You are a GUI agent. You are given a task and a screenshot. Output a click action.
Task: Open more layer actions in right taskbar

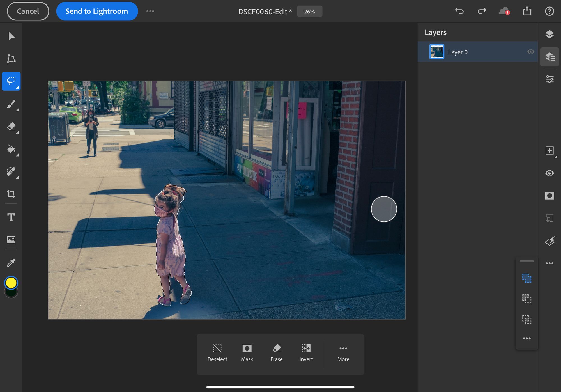tap(549, 263)
